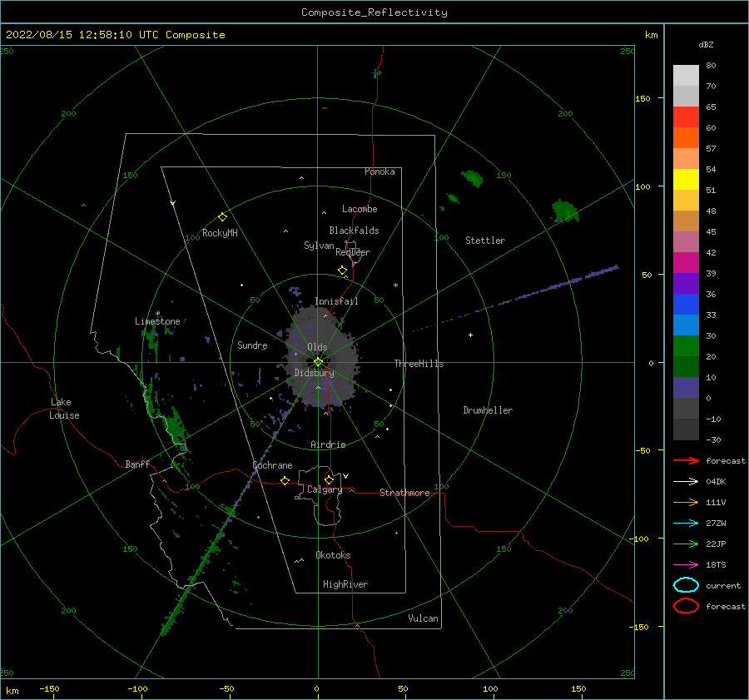Image resolution: width=749 pixels, height=700 pixels.
Task: Click the yellow diamond marker above RockyMH
Action: pyautogui.click(x=222, y=217)
